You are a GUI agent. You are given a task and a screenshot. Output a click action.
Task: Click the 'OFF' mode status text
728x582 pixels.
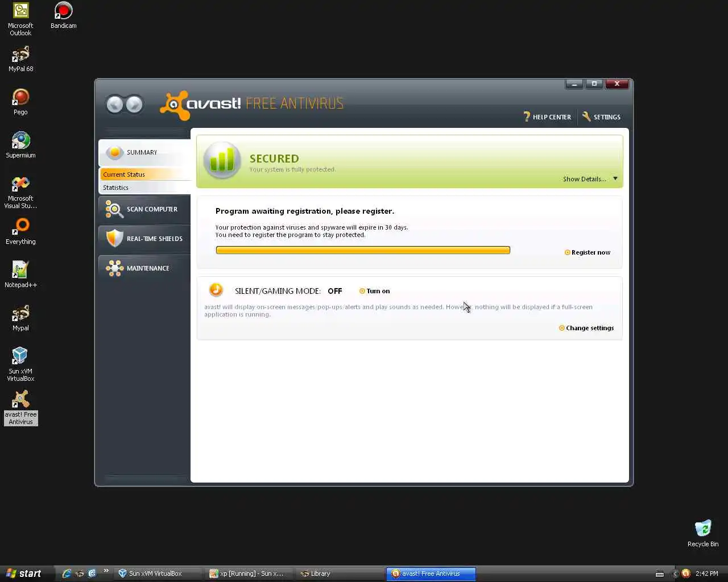coord(335,291)
